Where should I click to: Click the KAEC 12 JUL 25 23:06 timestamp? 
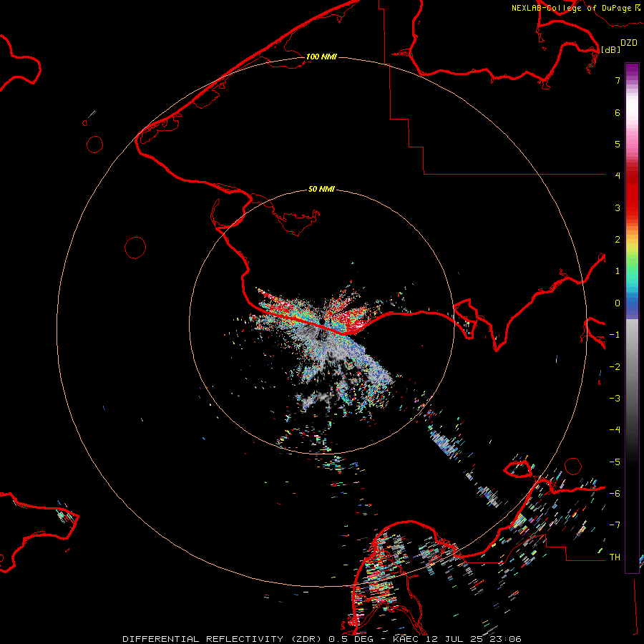click(457, 639)
